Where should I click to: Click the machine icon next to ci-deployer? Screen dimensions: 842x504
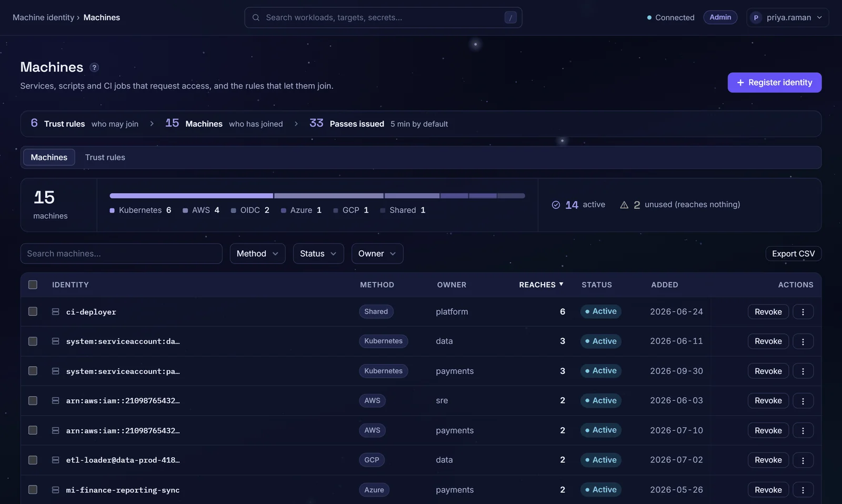click(x=55, y=311)
